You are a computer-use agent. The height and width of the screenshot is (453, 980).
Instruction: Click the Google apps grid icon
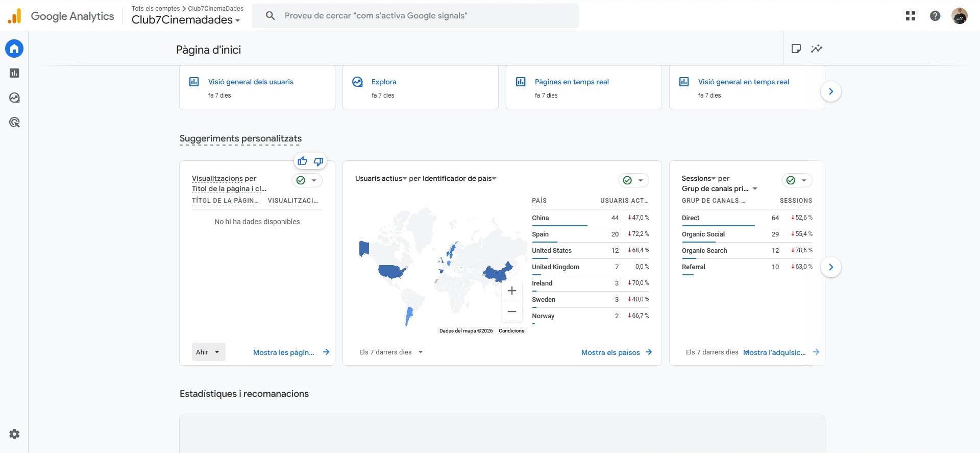pos(911,16)
